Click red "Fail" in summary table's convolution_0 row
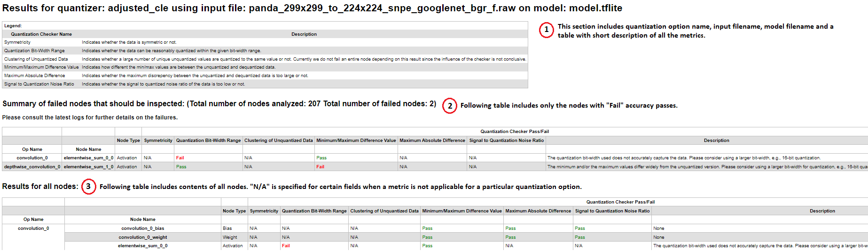The image size is (868, 251). [180, 158]
